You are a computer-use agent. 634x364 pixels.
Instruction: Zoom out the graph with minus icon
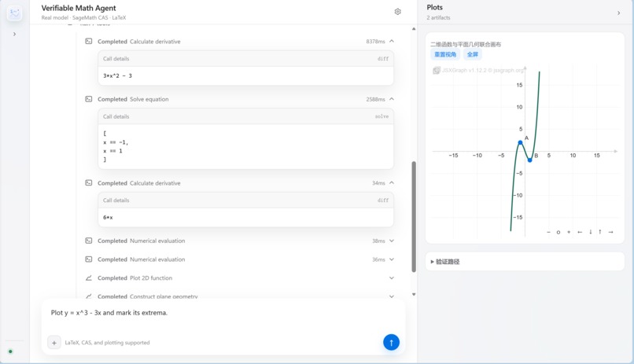point(548,232)
